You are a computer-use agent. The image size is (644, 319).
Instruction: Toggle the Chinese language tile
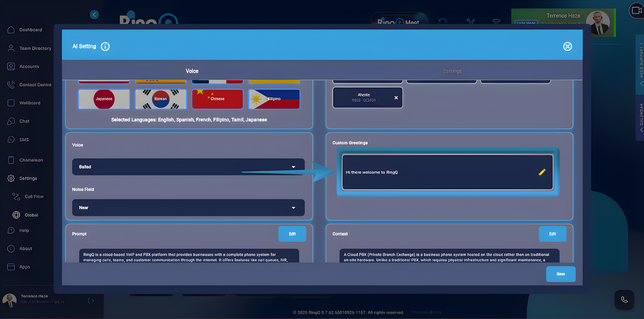pyautogui.click(x=217, y=99)
